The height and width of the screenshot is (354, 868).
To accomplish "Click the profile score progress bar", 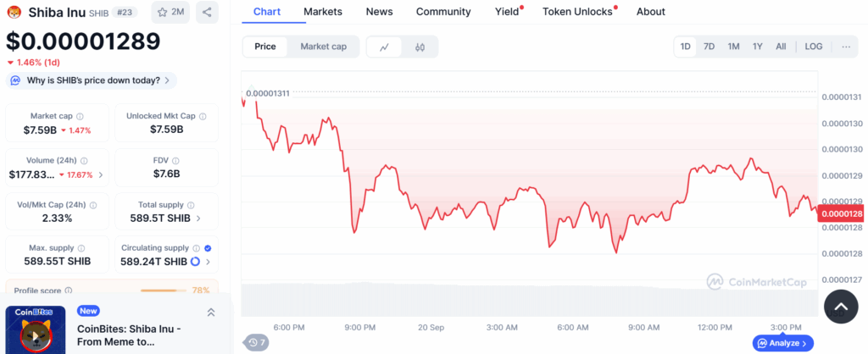I will pyautogui.click(x=164, y=290).
